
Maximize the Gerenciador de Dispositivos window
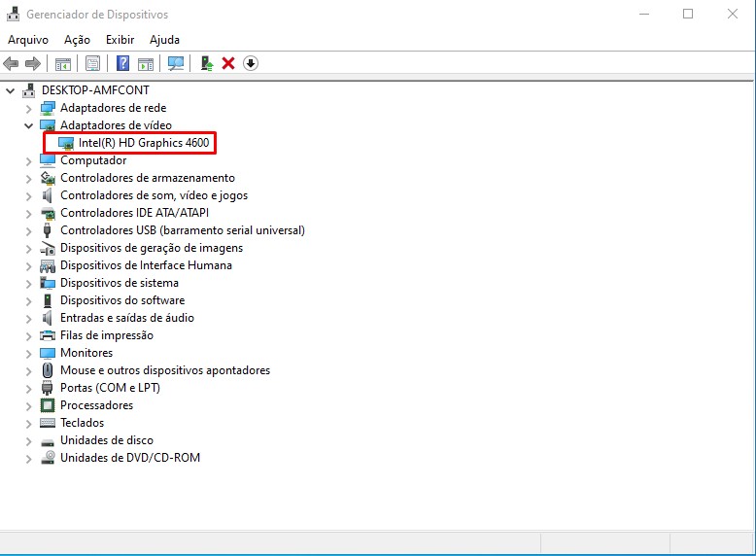tap(688, 14)
